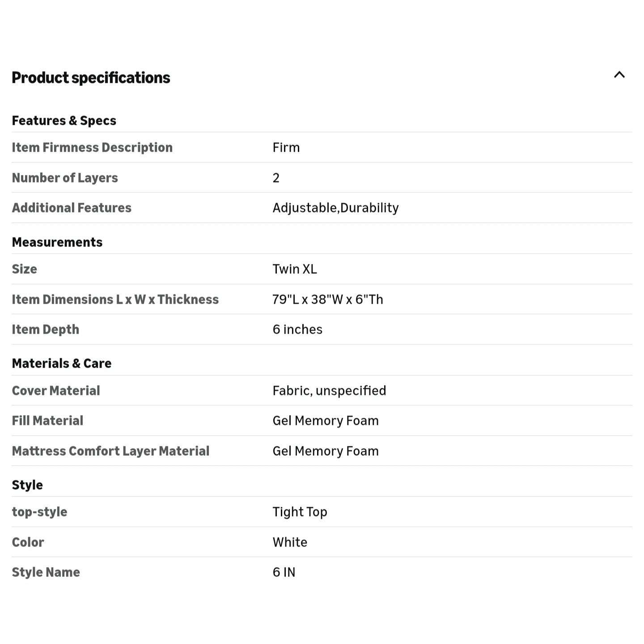Click the Additional Features label
This screenshot has height=644, width=644.
click(72, 208)
